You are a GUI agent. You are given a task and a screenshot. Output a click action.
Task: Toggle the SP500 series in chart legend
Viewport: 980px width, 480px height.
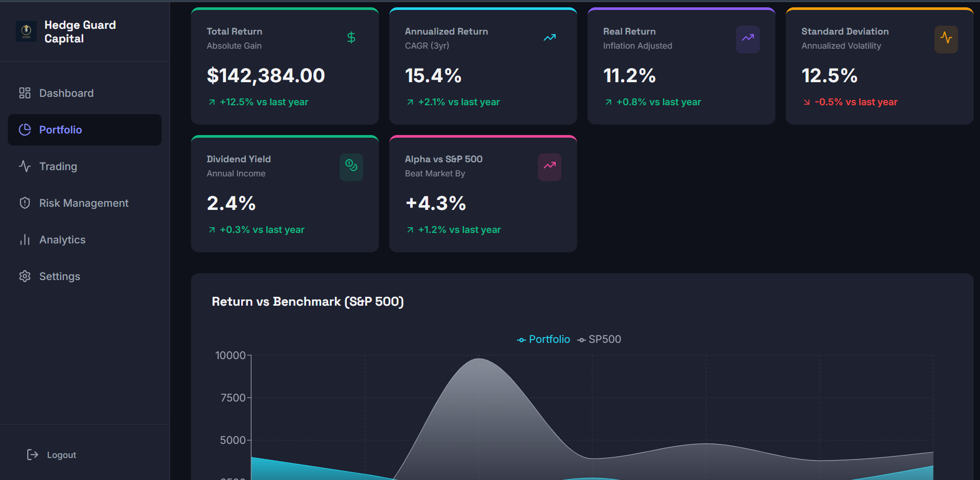pyautogui.click(x=599, y=339)
